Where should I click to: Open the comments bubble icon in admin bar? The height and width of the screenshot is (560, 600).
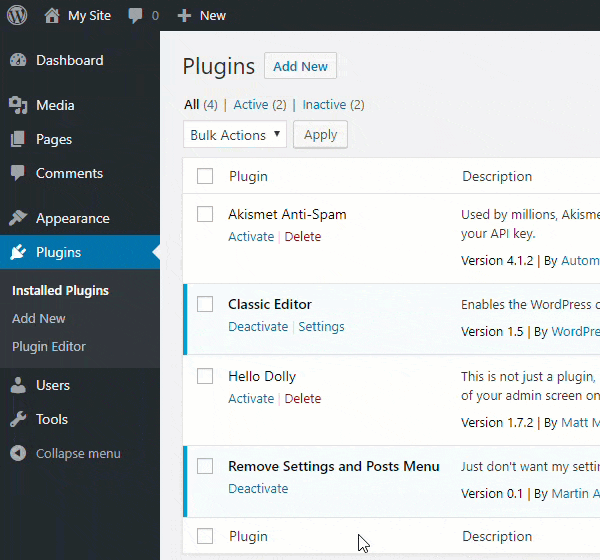[135, 16]
